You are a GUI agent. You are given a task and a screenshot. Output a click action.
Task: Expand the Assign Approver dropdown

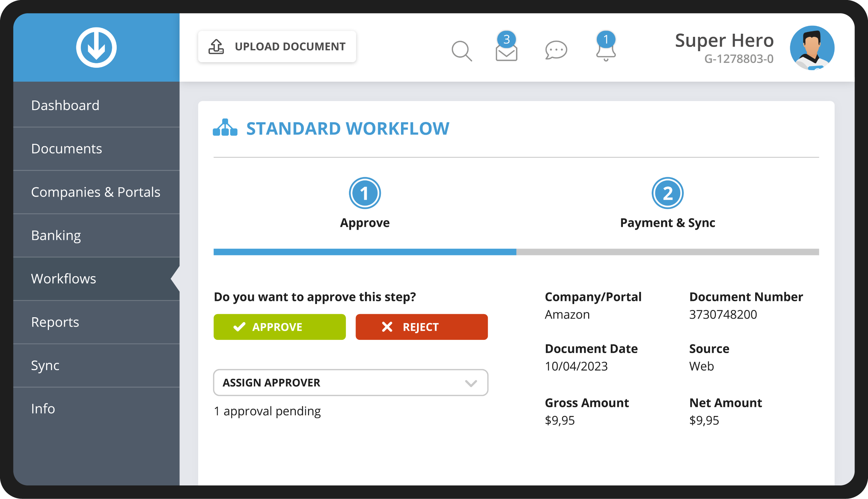pos(351,383)
